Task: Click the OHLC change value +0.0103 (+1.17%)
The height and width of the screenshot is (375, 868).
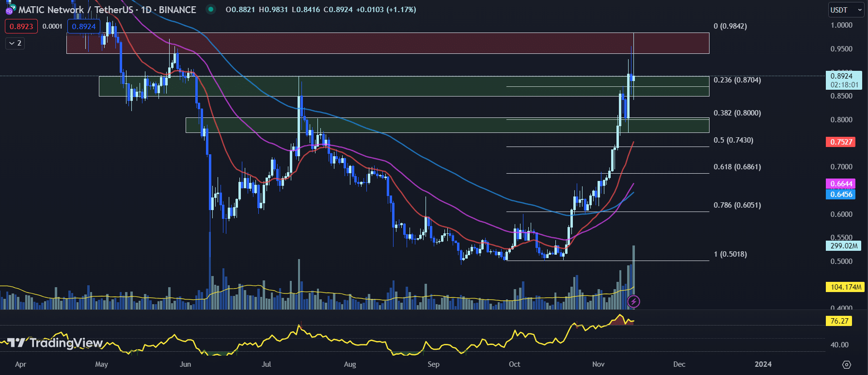Action: [x=386, y=10]
